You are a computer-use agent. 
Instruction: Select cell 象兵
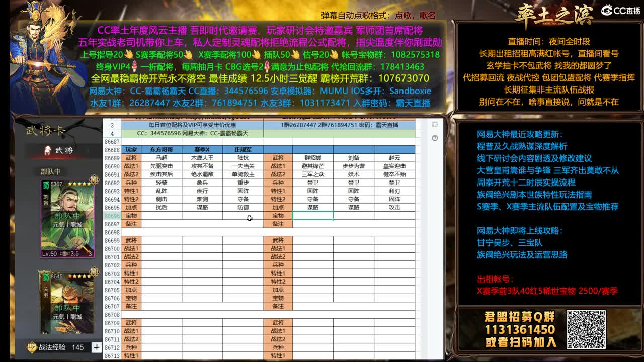[x=202, y=183]
